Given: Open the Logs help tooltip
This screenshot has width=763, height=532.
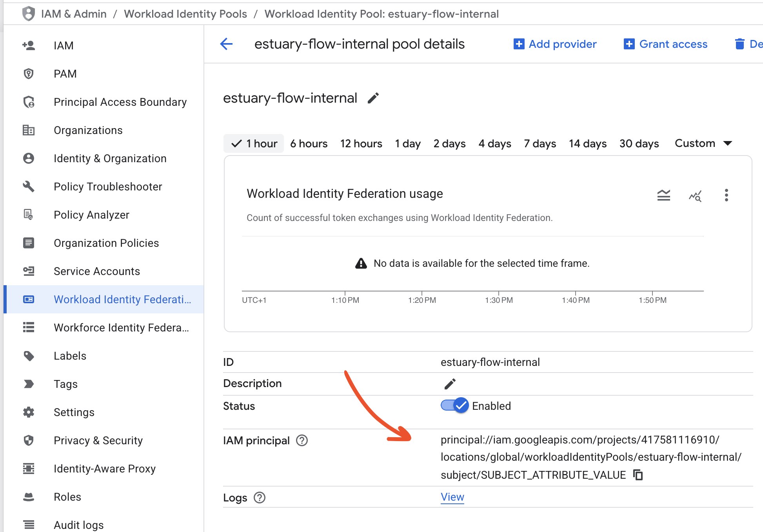Looking at the screenshot, I should click(259, 498).
